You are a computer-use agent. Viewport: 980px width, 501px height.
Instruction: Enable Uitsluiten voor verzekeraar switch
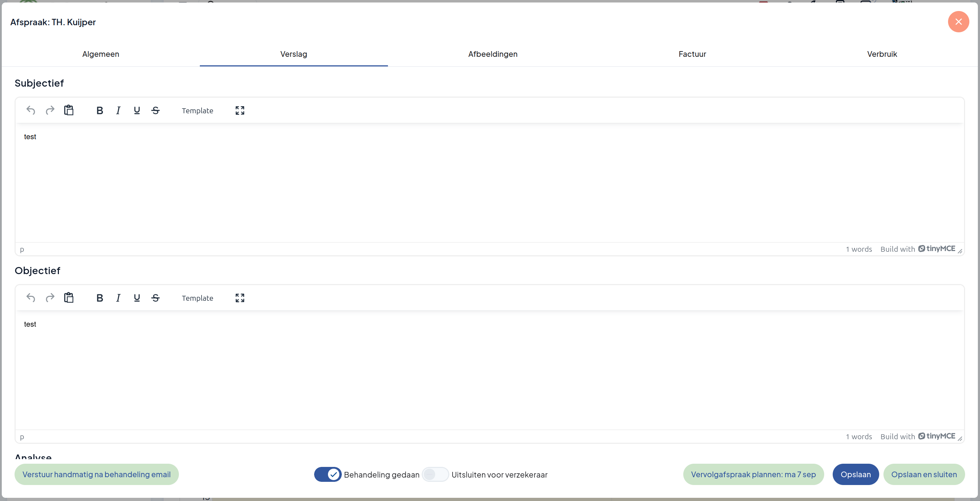click(435, 474)
